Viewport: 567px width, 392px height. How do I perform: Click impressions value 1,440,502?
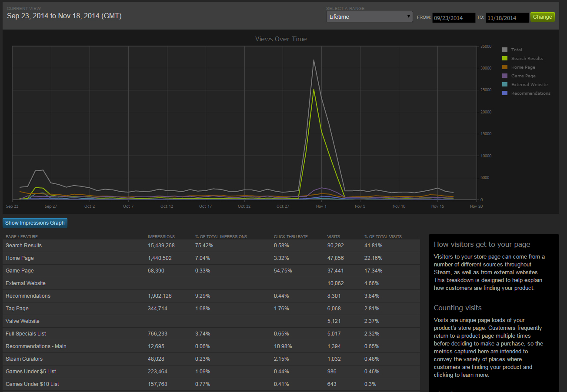point(160,258)
